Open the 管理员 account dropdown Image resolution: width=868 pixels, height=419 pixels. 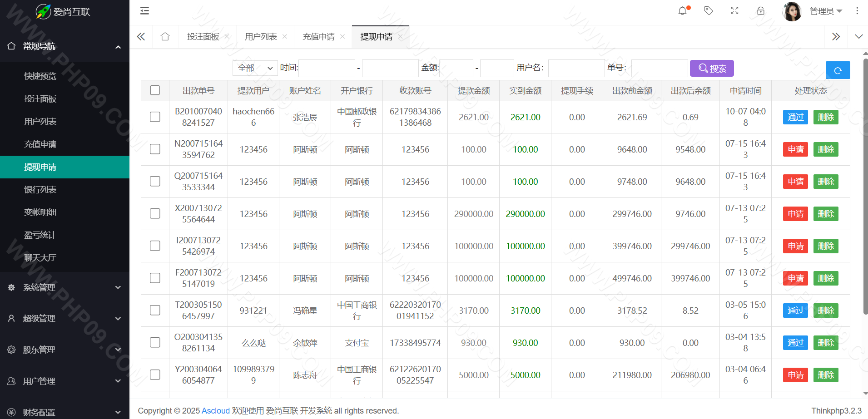pyautogui.click(x=825, y=11)
